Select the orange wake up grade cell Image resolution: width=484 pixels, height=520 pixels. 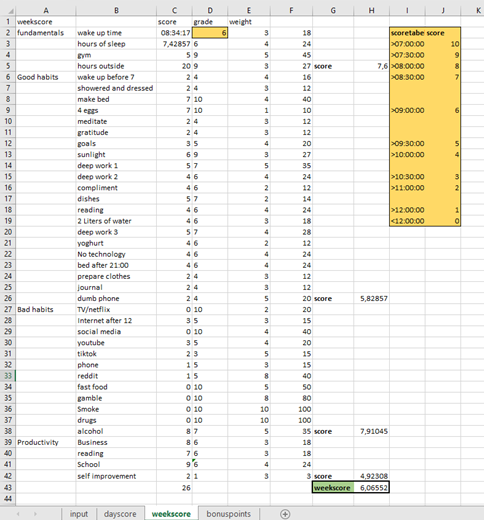pos(210,33)
